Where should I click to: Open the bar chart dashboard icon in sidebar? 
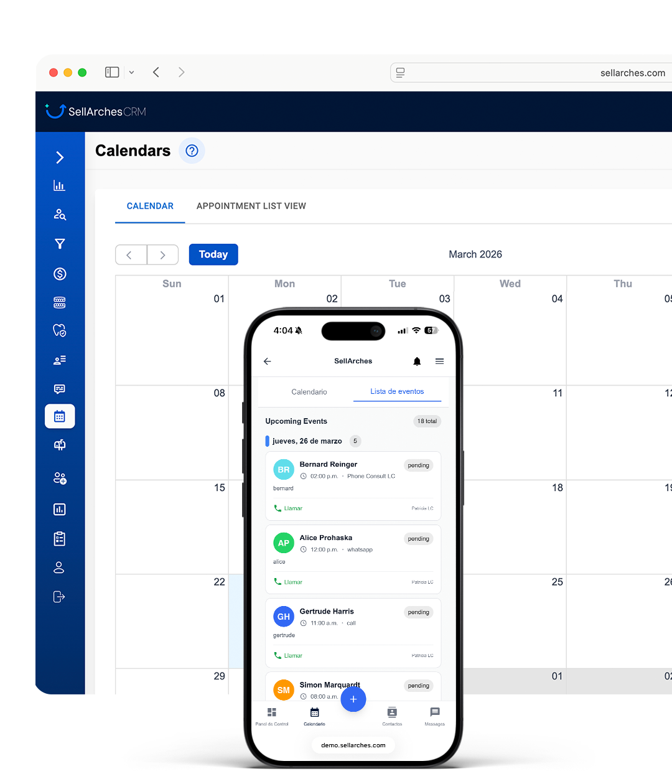[60, 185]
